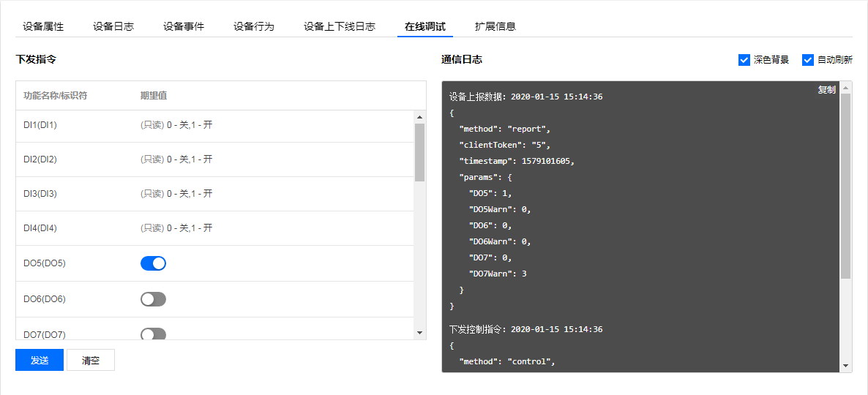The image size is (868, 395).
Task: Uncheck the 自动刷新 checkbox
Action: point(808,60)
